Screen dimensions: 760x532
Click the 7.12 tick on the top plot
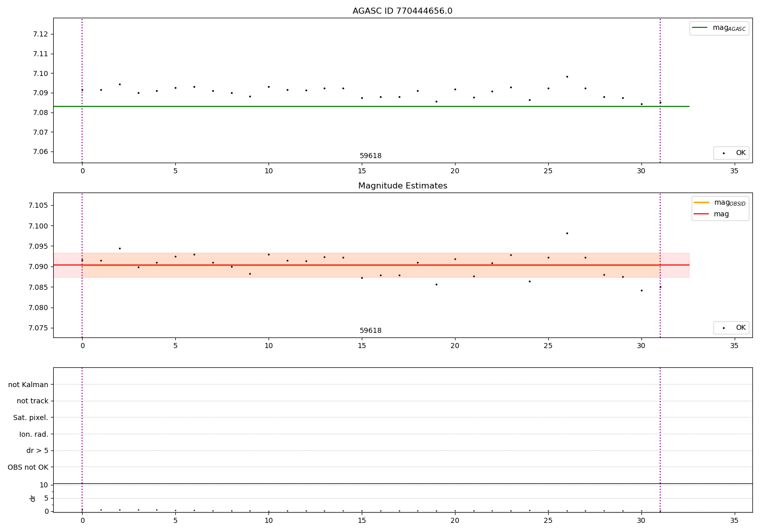coord(41,34)
